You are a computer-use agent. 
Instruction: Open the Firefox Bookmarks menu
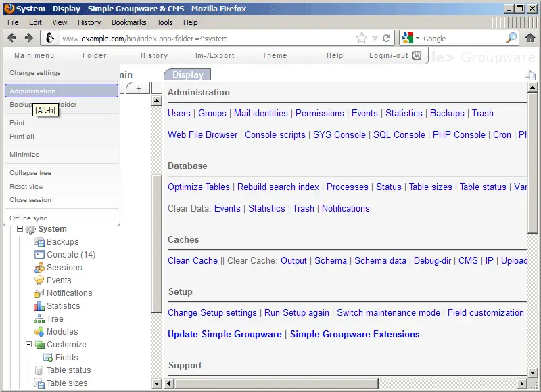(x=128, y=22)
